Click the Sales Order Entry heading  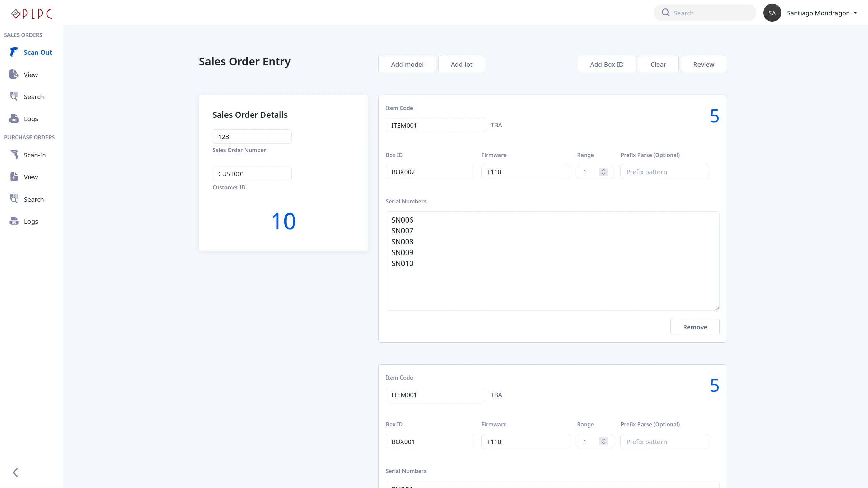point(244,62)
